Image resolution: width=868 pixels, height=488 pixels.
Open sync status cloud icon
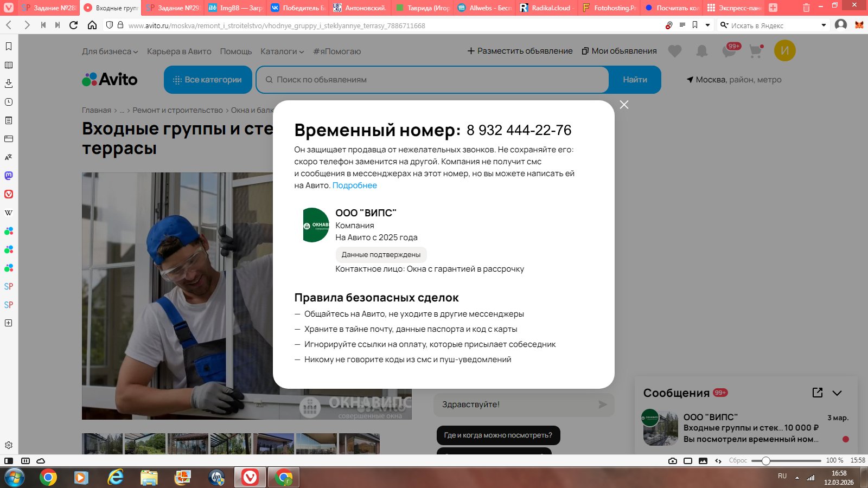(41, 461)
